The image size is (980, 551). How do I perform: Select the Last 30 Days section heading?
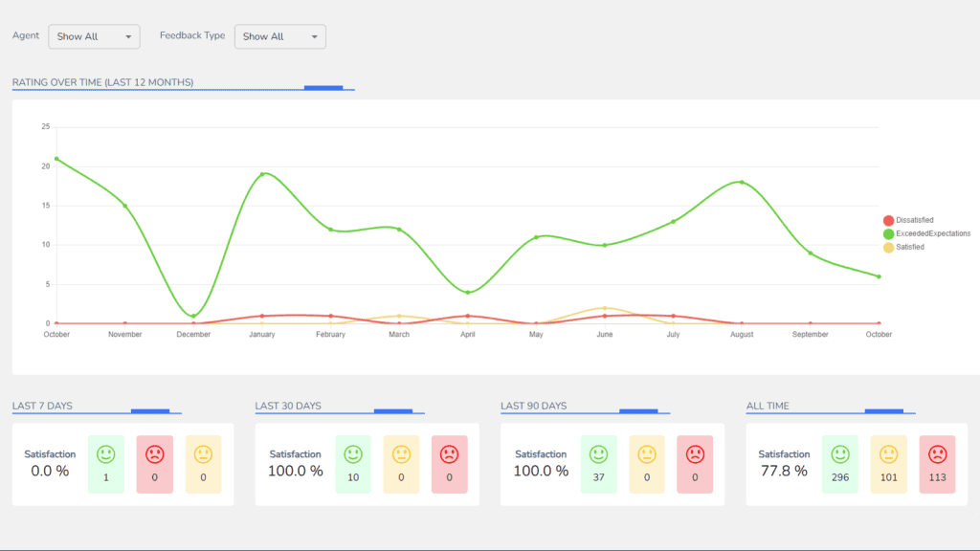288,406
